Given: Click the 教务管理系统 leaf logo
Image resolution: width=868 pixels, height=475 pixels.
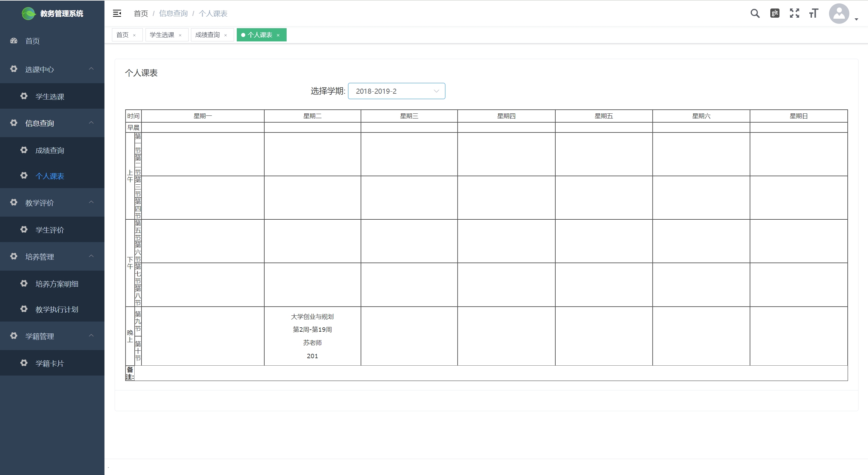Looking at the screenshot, I should coord(28,14).
